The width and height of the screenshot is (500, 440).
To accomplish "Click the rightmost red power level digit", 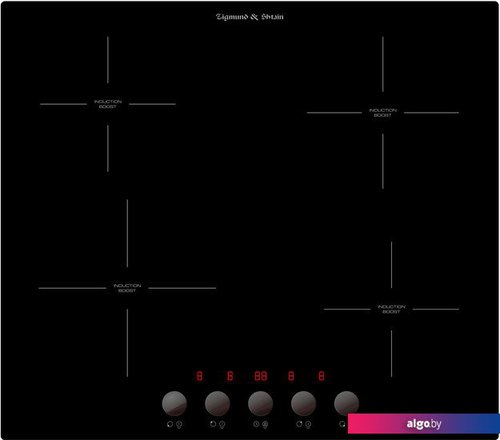I will point(321,376).
